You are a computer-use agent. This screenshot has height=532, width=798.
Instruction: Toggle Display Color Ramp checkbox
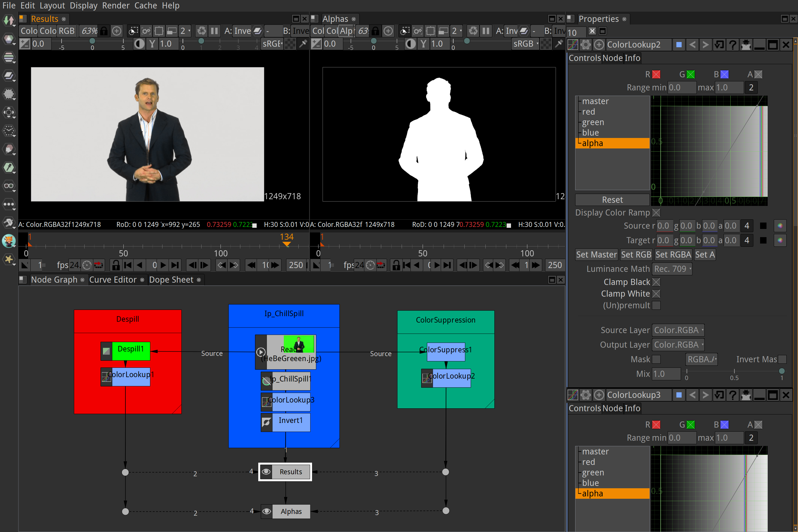657,213
